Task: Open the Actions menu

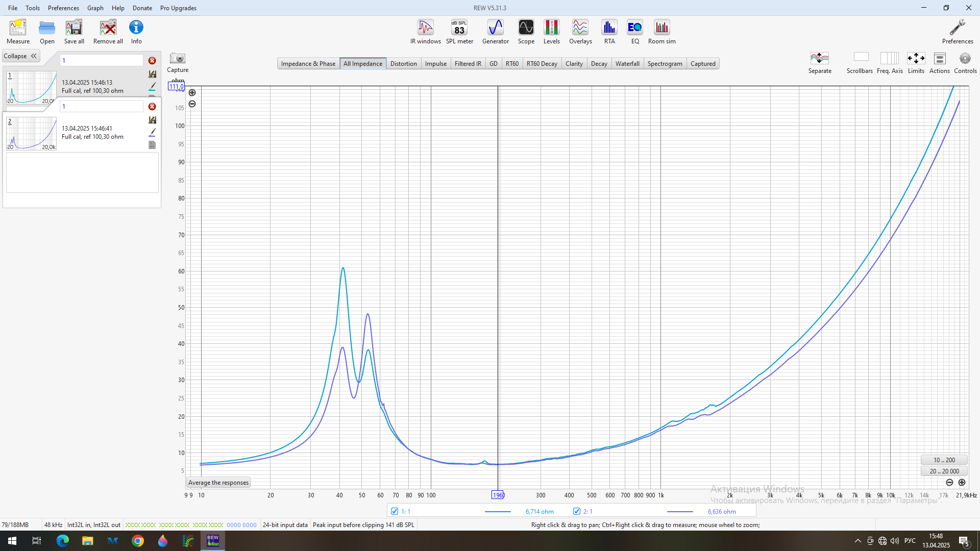Action: [x=940, y=63]
